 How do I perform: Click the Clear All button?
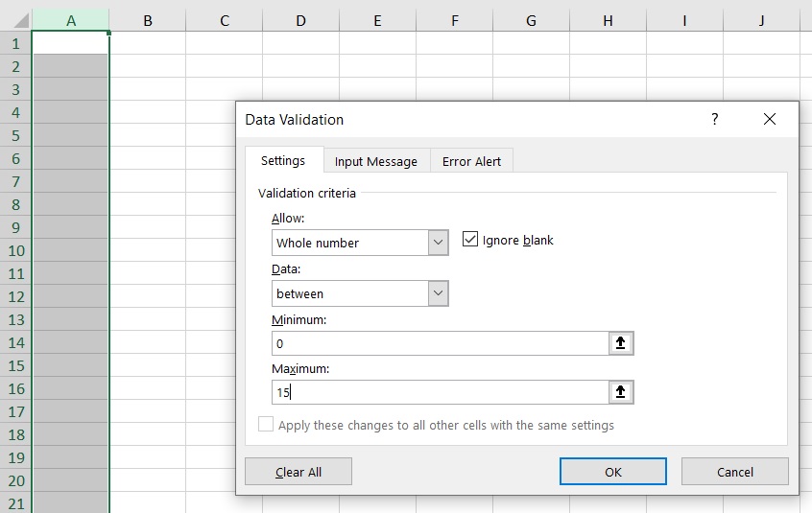point(299,472)
